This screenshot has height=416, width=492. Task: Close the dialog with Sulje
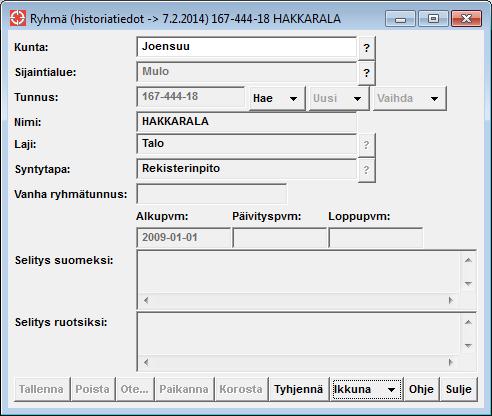459,389
